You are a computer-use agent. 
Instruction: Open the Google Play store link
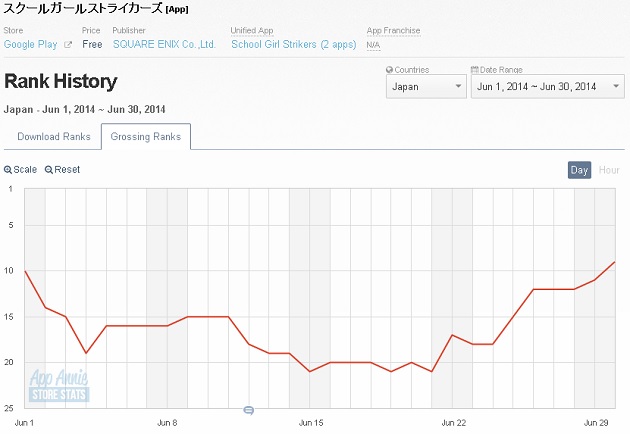(31, 45)
